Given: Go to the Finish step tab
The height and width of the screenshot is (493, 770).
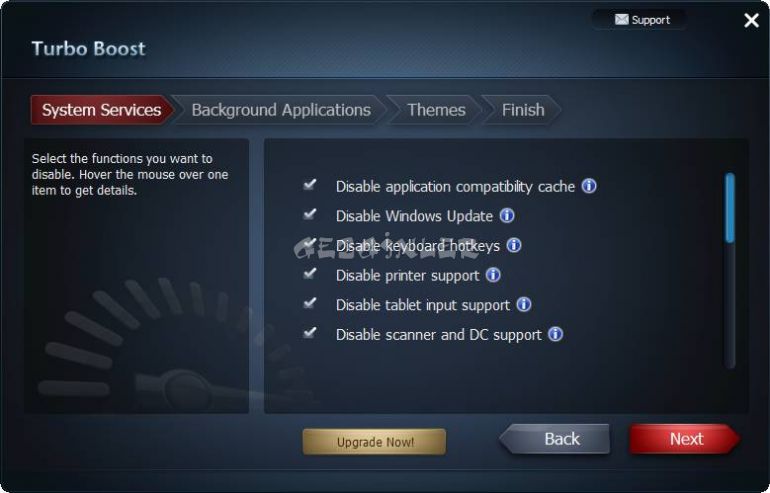Looking at the screenshot, I should click(x=522, y=110).
